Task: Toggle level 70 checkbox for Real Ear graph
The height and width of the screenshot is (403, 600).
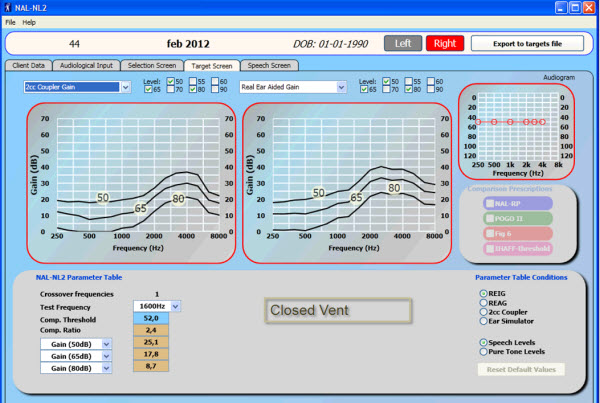Action: click(386, 89)
